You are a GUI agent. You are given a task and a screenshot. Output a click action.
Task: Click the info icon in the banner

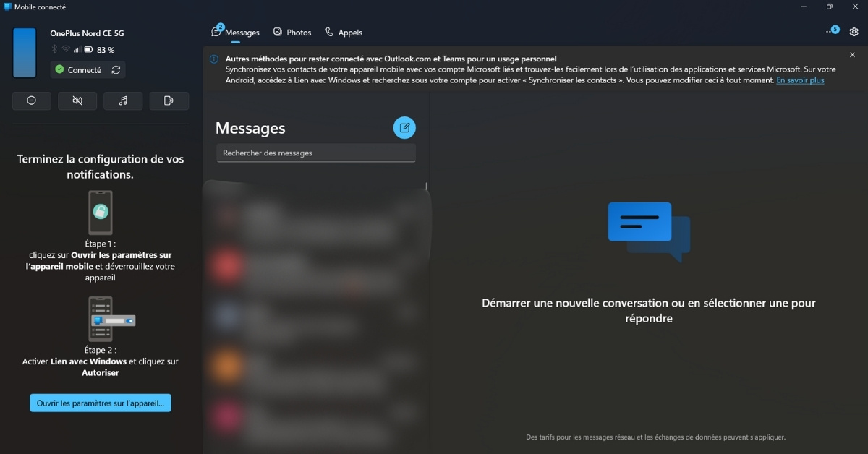pyautogui.click(x=214, y=59)
